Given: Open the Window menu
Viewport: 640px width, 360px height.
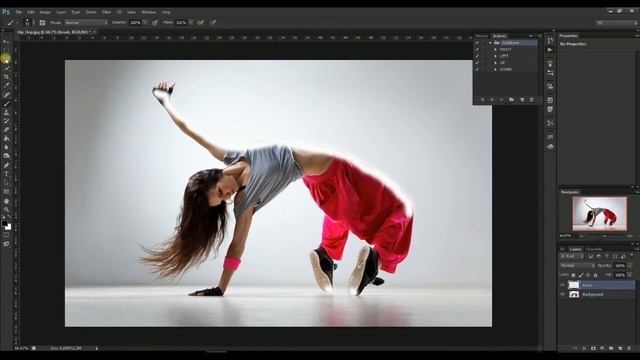Looking at the screenshot, I should click(x=149, y=12).
